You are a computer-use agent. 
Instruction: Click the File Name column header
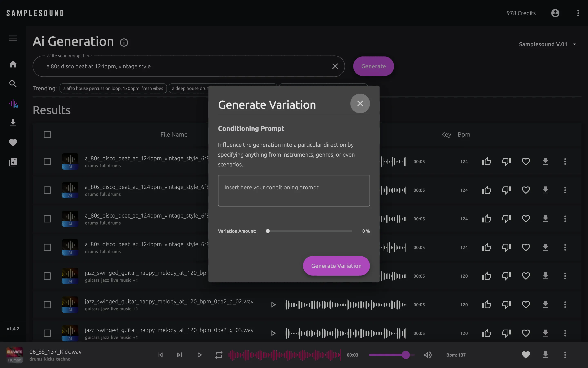(x=174, y=134)
